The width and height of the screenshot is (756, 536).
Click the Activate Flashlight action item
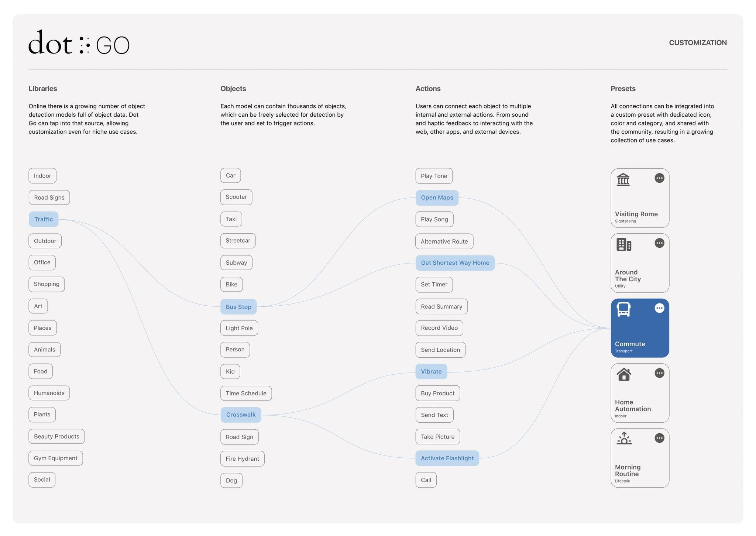[447, 458]
